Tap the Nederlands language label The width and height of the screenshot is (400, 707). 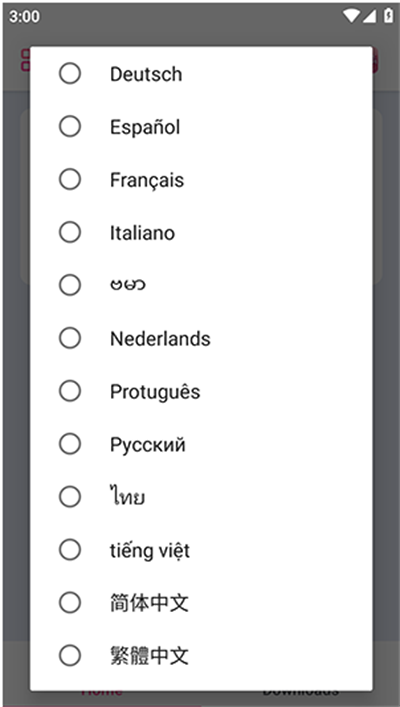(x=160, y=339)
